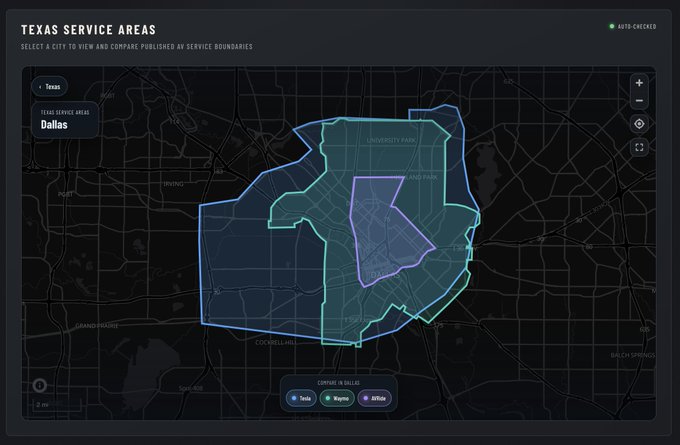This screenshot has width=680, height=445.
Task: Click the locate/recenter target icon
Action: 639,124
